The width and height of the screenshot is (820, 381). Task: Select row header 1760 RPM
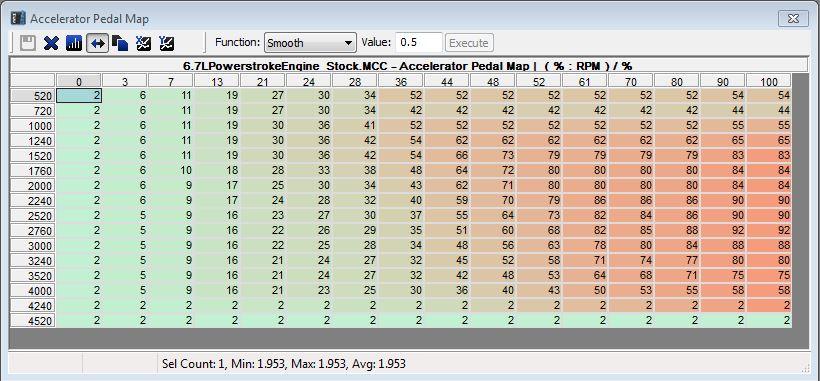pos(32,171)
